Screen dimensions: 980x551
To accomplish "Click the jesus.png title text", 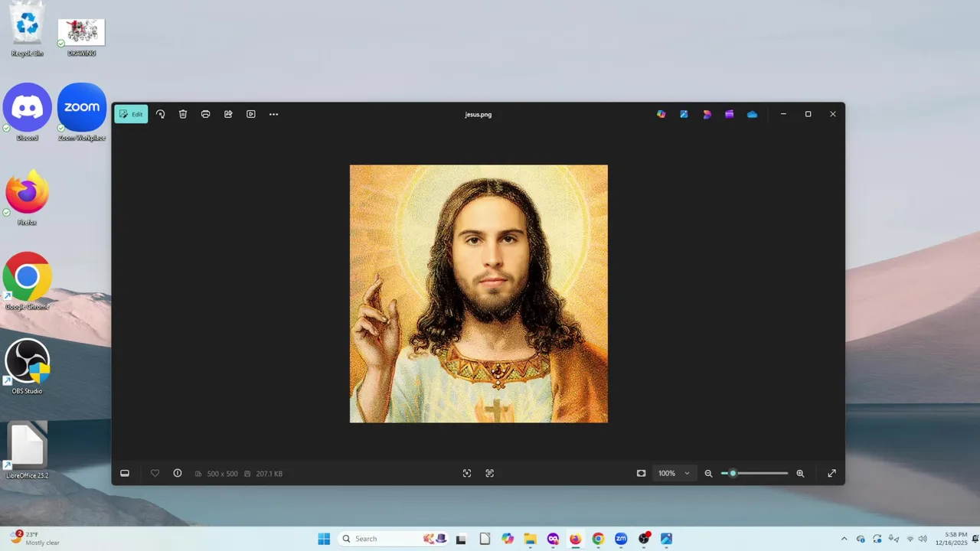I will point(479,114).
